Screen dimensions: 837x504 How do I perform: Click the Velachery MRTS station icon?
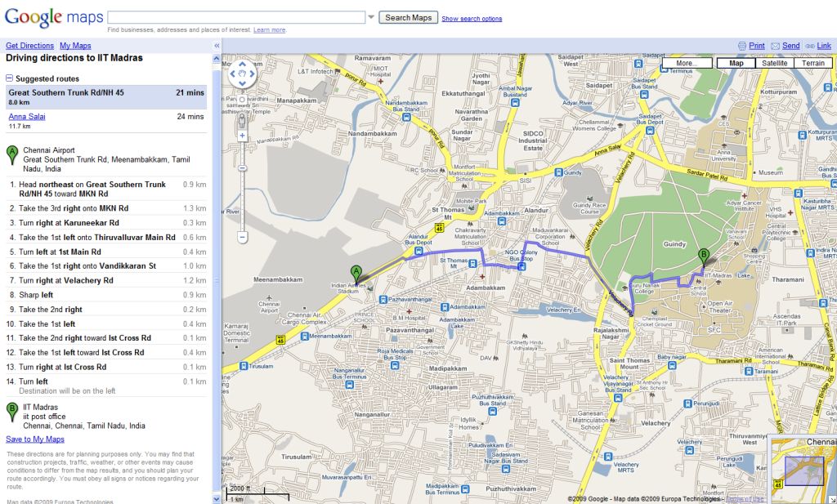point(608,457)
